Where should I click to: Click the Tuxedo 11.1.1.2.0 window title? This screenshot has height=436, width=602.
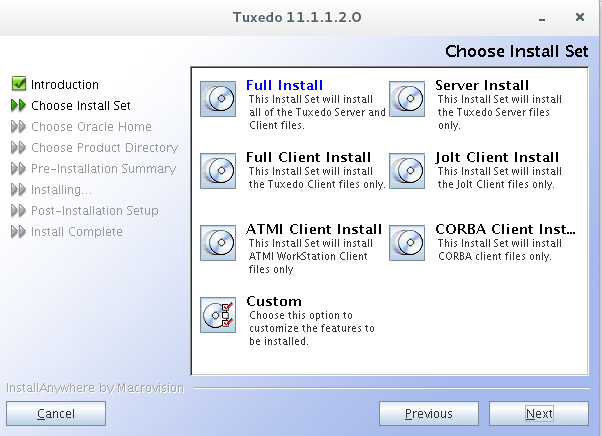point(297,17)
